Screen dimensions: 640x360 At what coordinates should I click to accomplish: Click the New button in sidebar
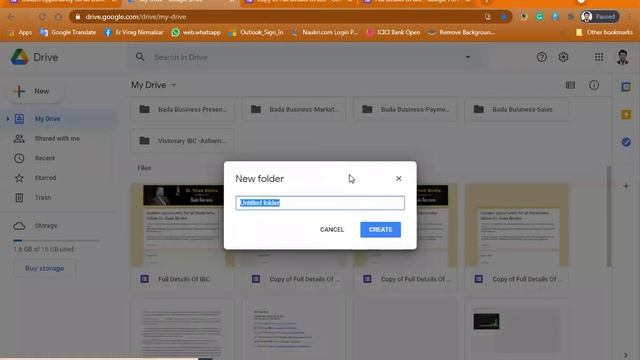point(35,91)
